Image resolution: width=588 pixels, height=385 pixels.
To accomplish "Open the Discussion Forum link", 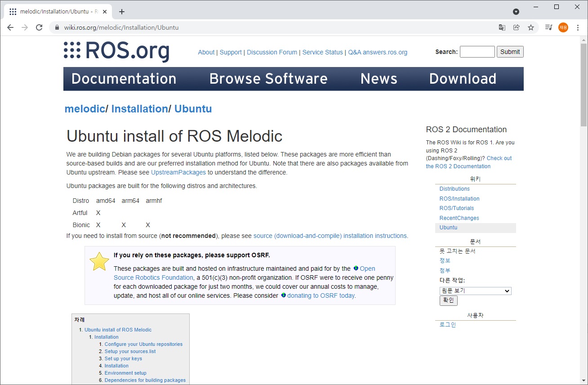I will [x=272, y=52].
